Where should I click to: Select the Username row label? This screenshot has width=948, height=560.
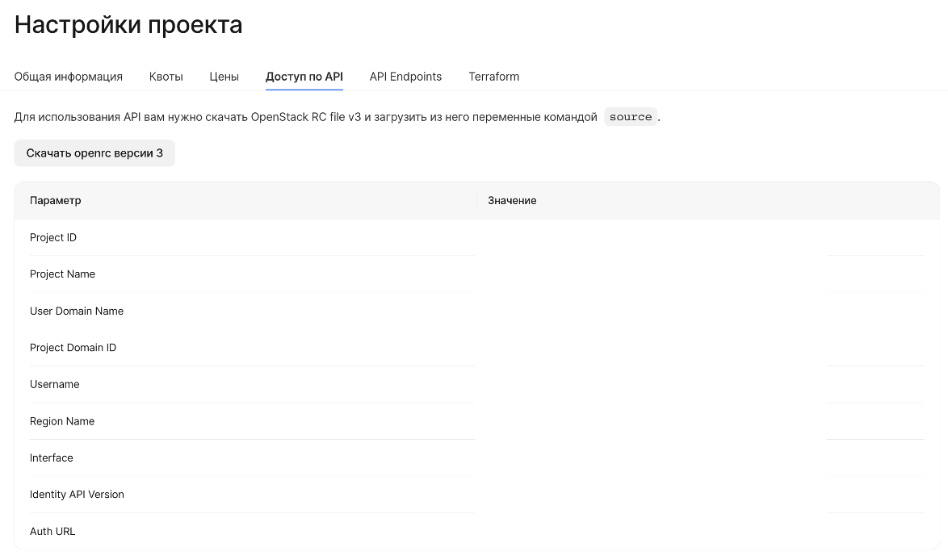(x=54, y=384)
